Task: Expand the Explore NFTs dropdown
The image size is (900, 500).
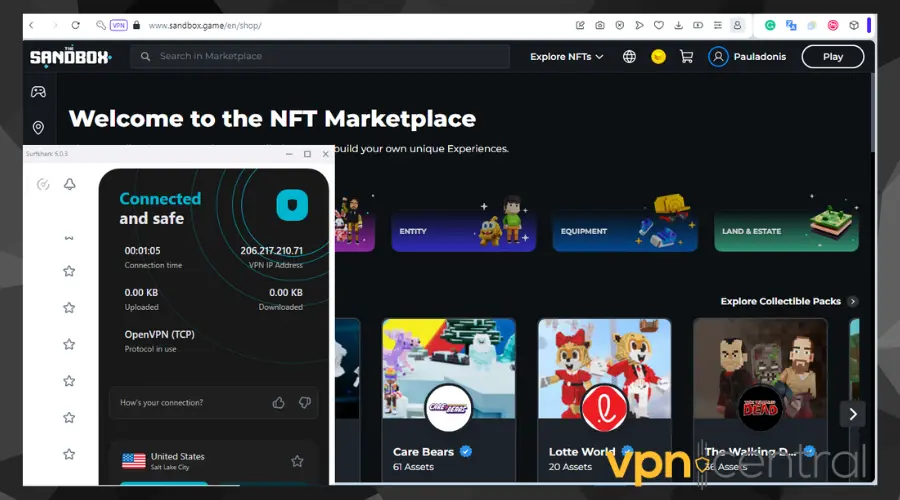Action: click(567, 56)
